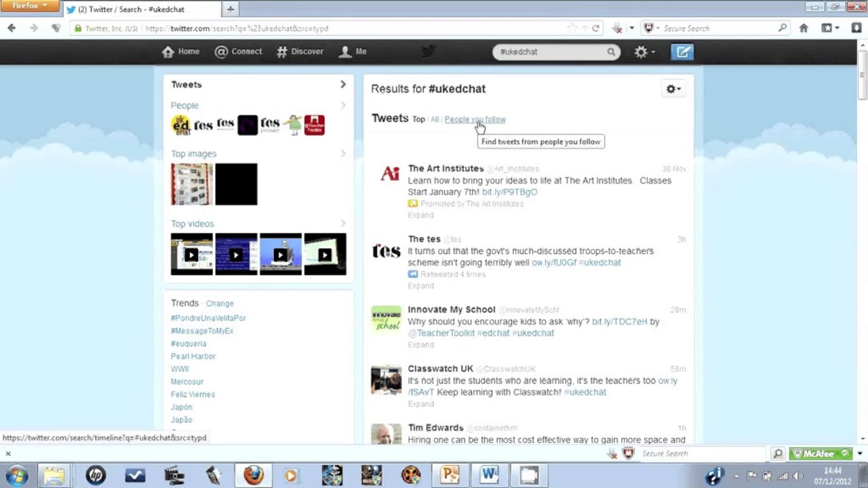Expand the Top images section chevron
868x488 pixels.
coord(342,154)
